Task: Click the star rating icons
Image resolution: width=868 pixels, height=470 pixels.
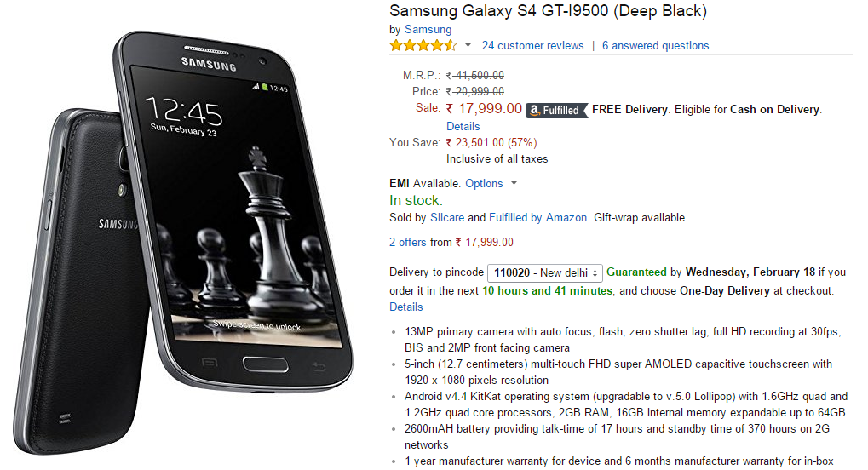Action: point(423,45)
